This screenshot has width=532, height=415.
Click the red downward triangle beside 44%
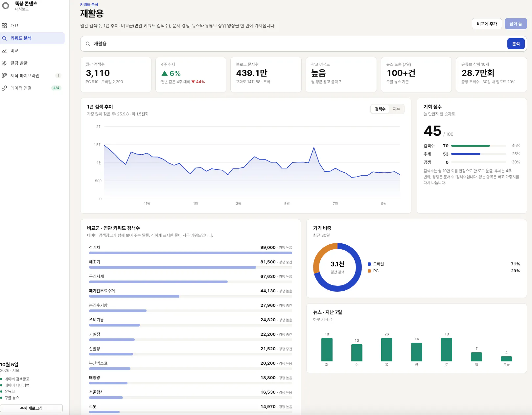[x=193, y=82]
